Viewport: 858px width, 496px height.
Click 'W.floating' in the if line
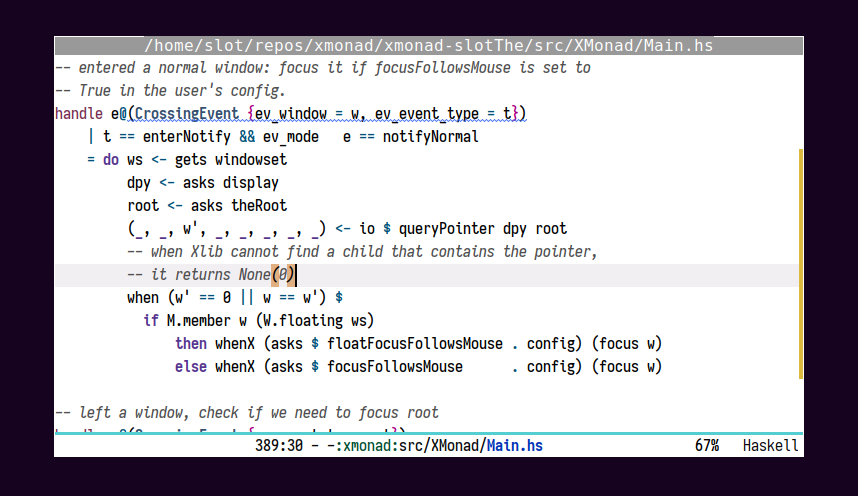(303, 321)
